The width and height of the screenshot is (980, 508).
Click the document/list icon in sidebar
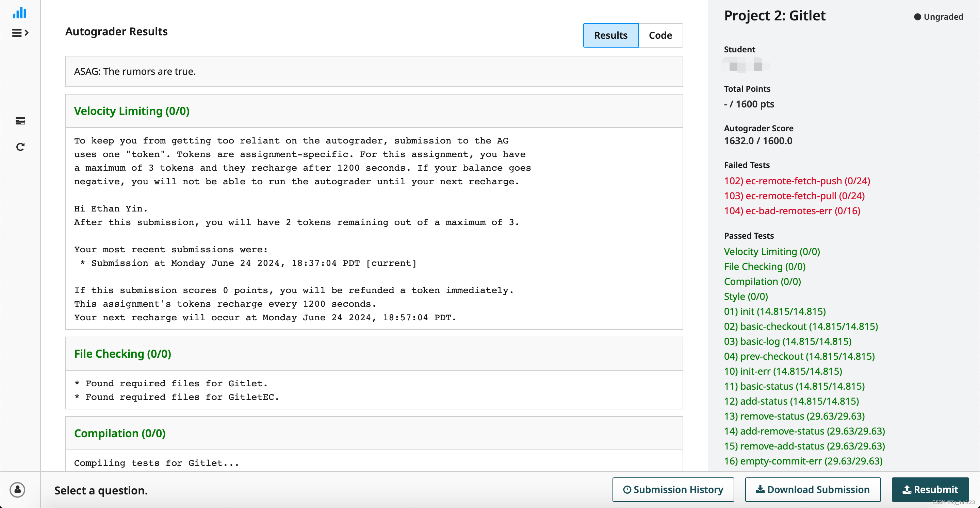coord(20,120)
